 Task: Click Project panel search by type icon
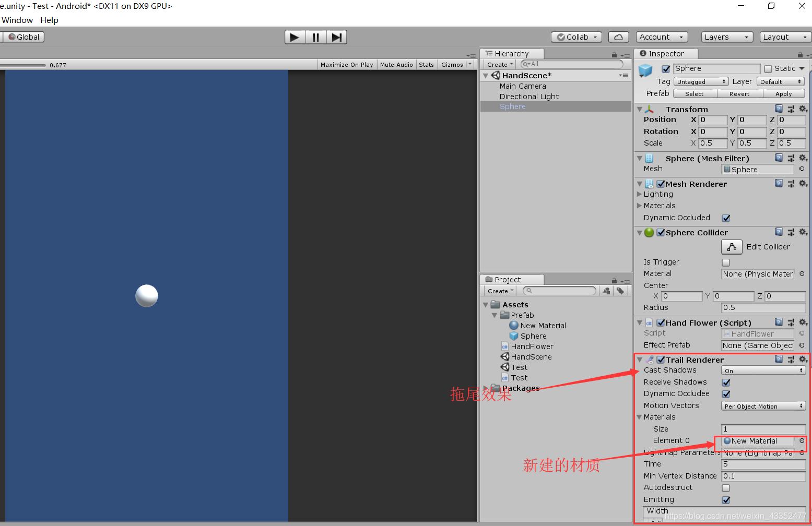[606, 291]
